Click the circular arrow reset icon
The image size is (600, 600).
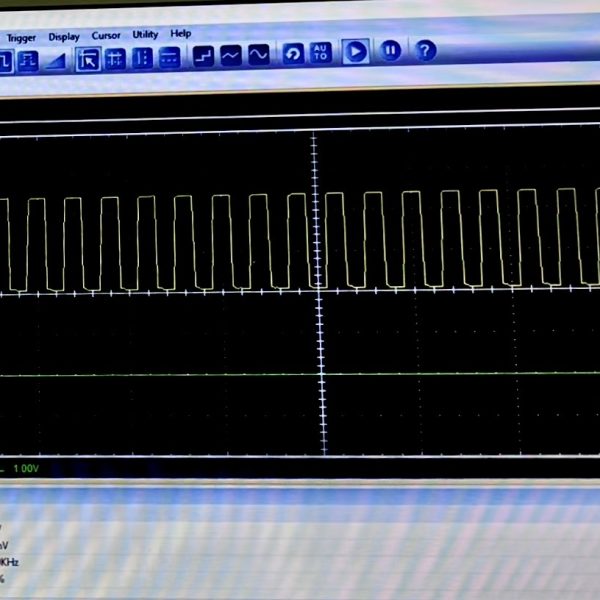[293, 54]
